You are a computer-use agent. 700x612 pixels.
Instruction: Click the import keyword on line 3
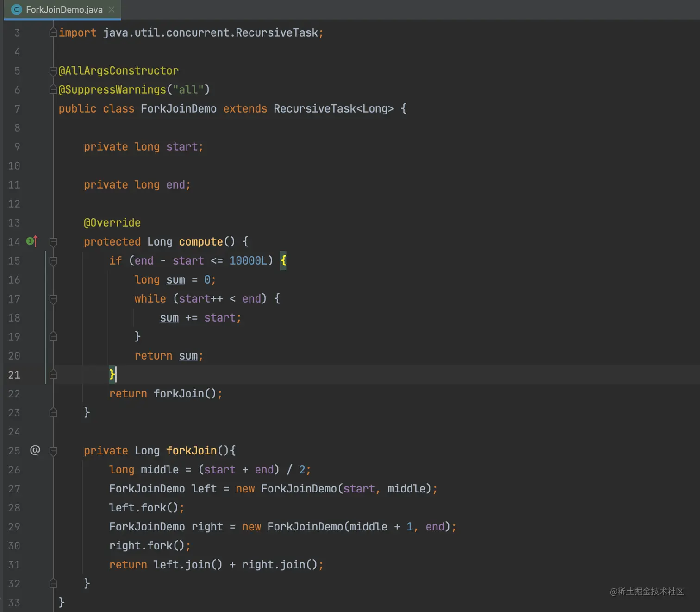click(x=77, y=33)
